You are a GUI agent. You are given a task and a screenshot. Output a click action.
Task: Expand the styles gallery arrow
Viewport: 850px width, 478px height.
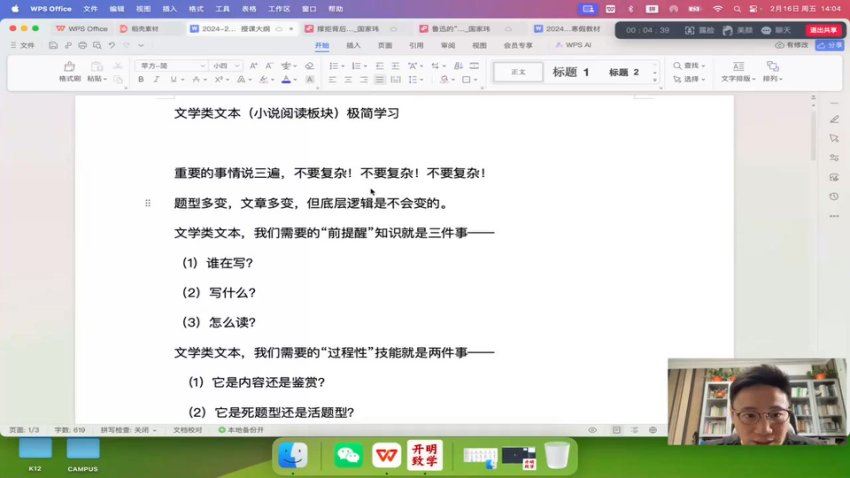pyautogui.click(x=655, y=79)
